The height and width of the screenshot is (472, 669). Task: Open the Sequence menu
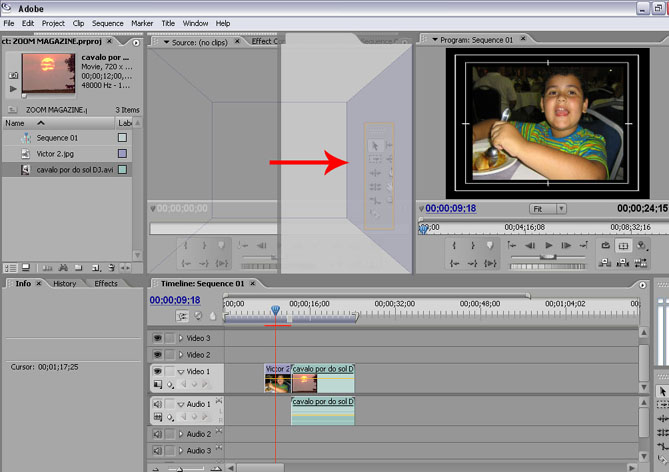(107, 23)
